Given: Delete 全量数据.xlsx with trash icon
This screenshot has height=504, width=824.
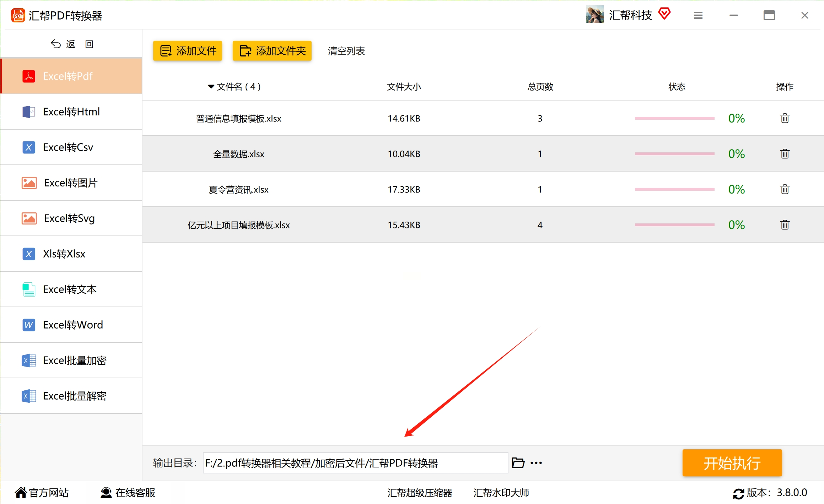Looking at the screenshot, I should tap(785, 153).
